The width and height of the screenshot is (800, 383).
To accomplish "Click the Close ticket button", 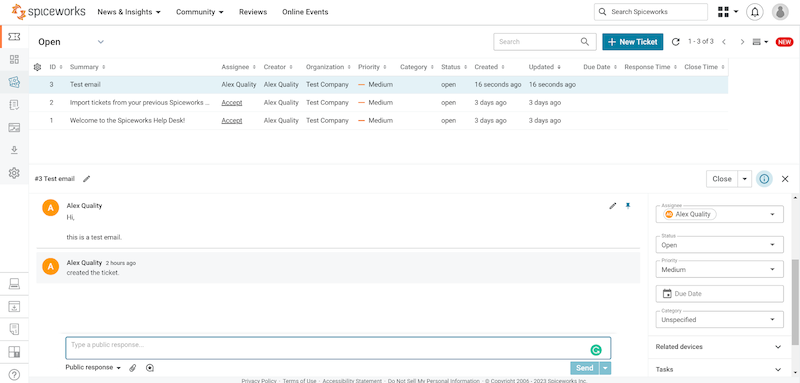I will click(x=722, y=179).
